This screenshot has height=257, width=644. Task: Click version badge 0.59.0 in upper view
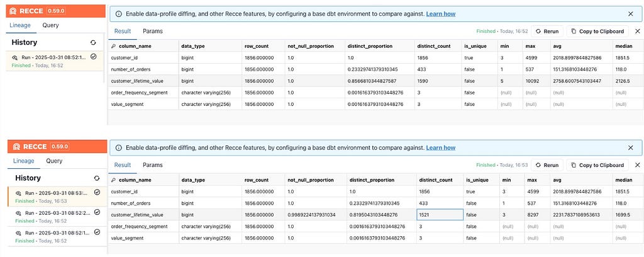[x=57, y=11]
